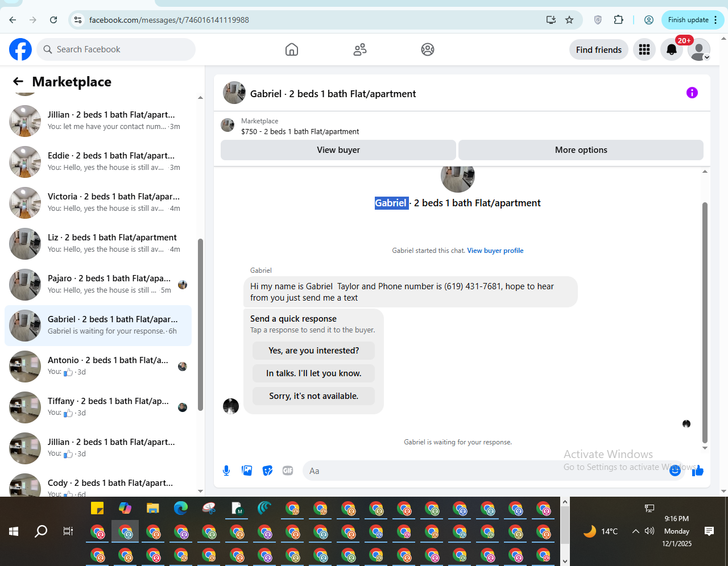Open the Chrome three-dot menu
The width and height of the screenshot is (728, 566).
point(715,20)
